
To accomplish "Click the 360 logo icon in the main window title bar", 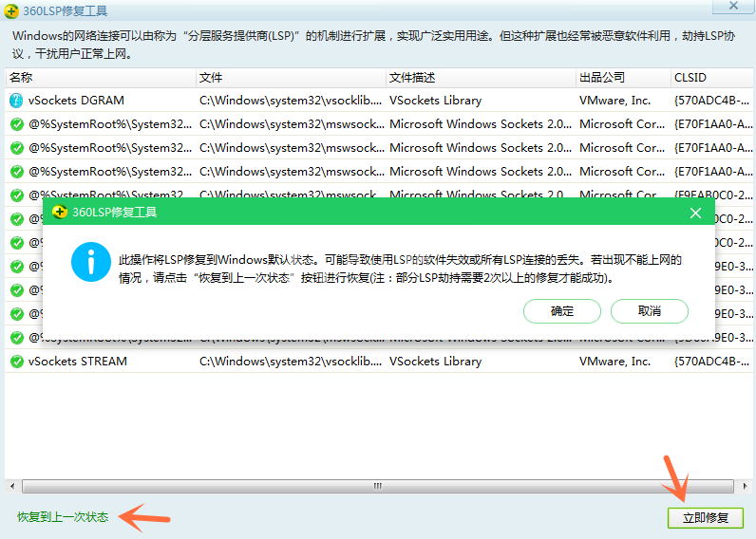I will (x=11, y=10).
